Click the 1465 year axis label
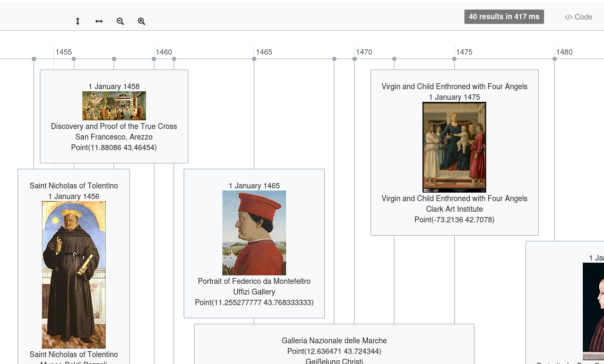604x364 pixels. click(264, 52)
